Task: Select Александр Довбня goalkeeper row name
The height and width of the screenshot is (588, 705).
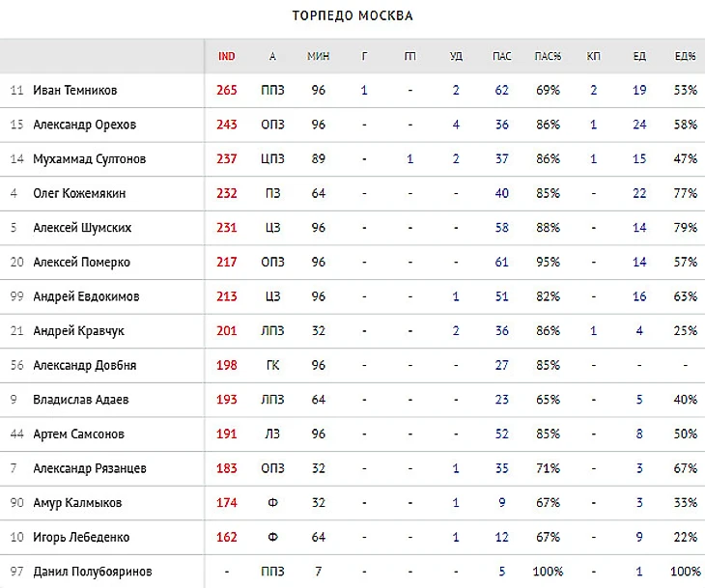Action: pyautogui.click(x=84, y=365)
